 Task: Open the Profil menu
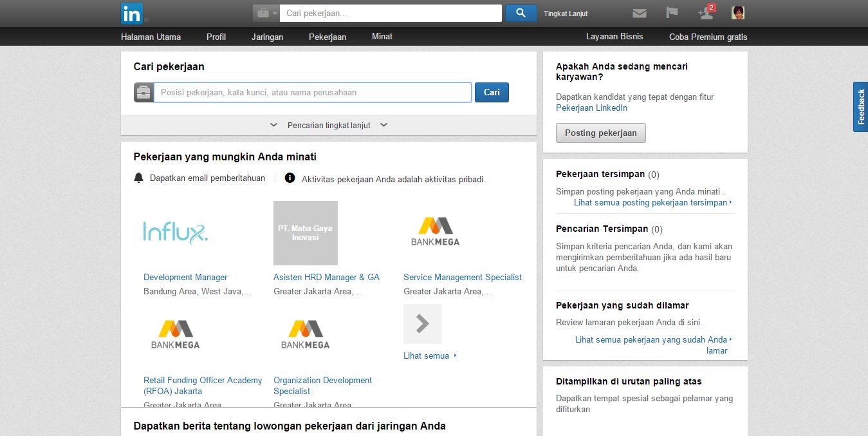coord(216,37)
